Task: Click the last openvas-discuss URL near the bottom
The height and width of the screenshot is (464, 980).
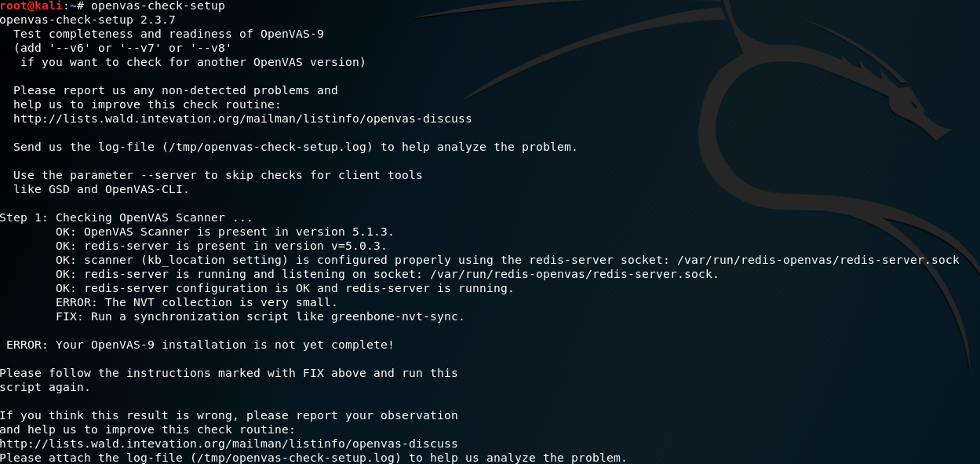Action: tap(228, 444)
